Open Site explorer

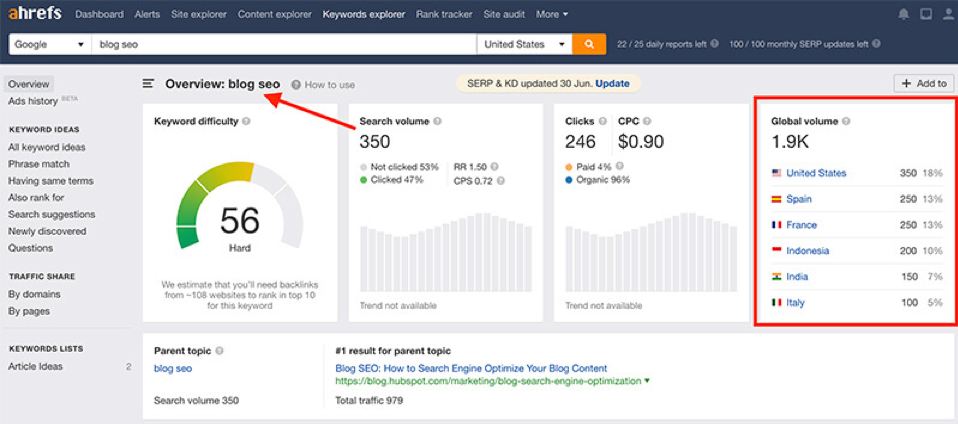click(x=199, y=14)
